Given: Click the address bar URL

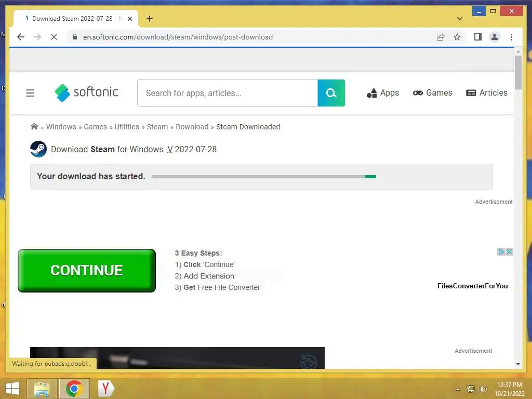Looking at the screenshot, I should [x=178, y=37].
